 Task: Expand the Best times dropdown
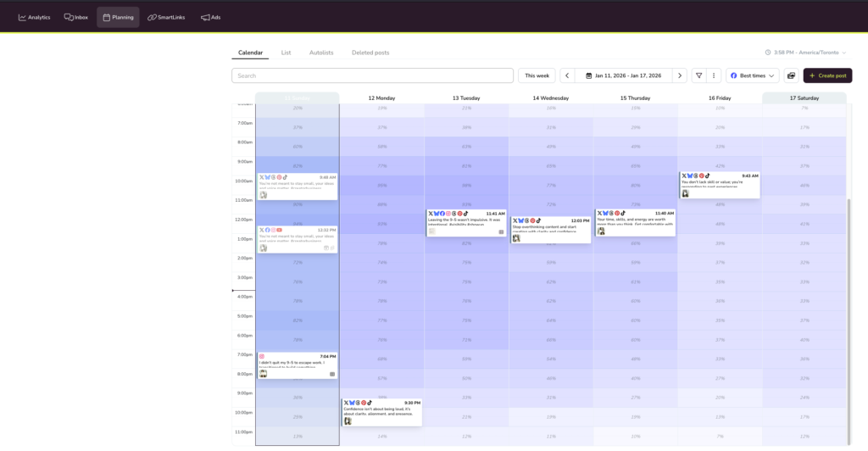(x=753, y=75)
